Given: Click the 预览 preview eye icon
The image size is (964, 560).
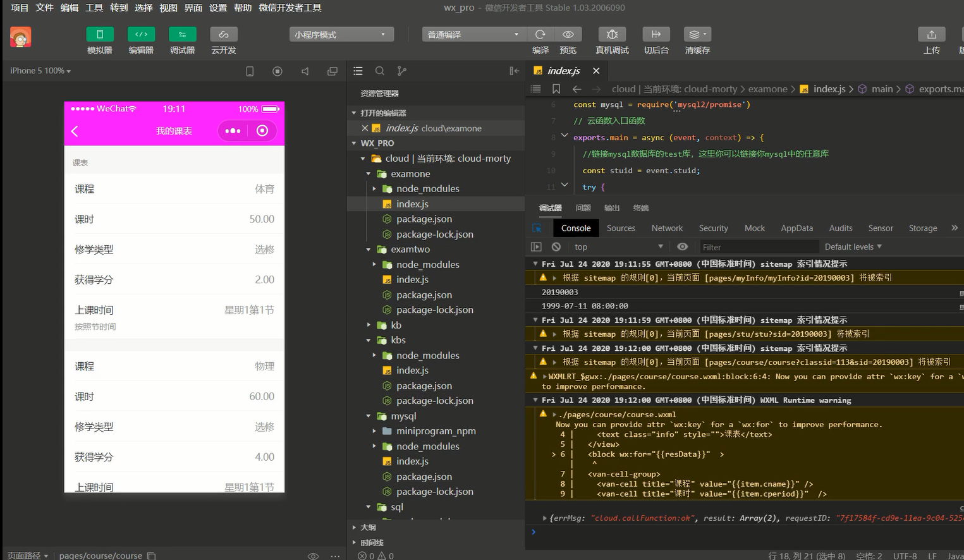Looking at the screenshot, I should click(x=568, y=35).
